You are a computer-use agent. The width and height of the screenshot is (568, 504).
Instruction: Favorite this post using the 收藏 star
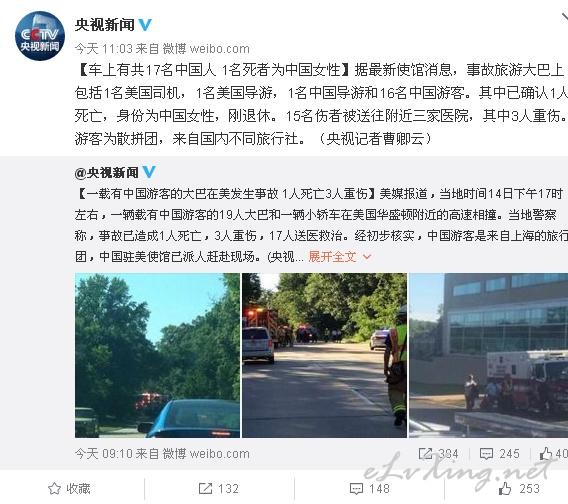click(69, 489)
